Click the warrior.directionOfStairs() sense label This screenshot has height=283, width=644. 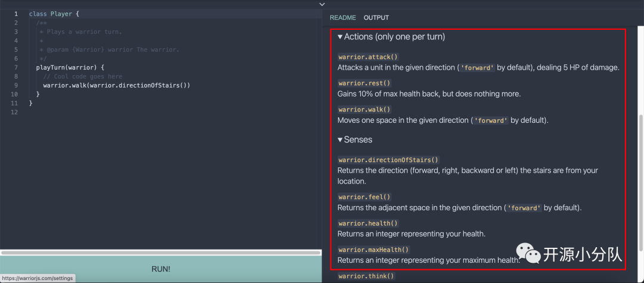click(x=388, y=160)
